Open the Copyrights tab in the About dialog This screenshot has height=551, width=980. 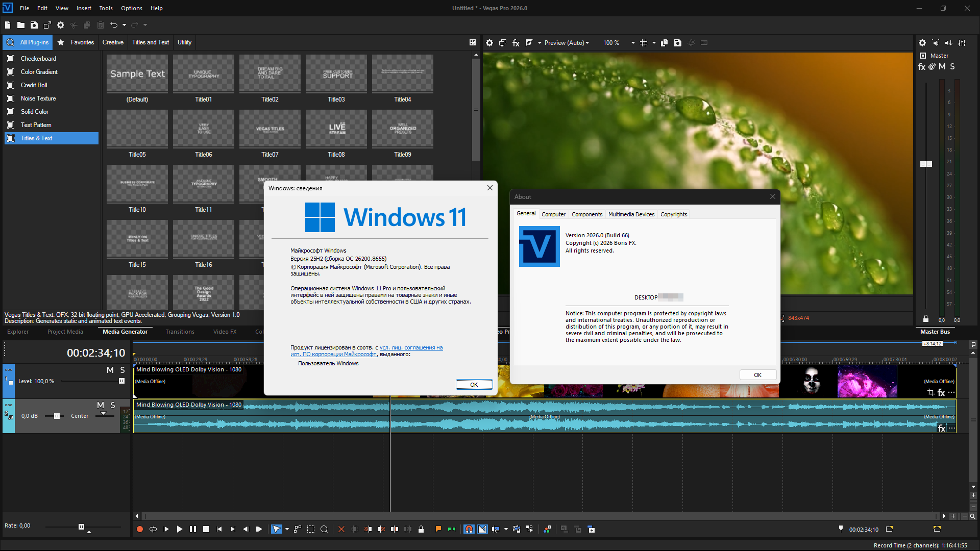pos(674,214)
